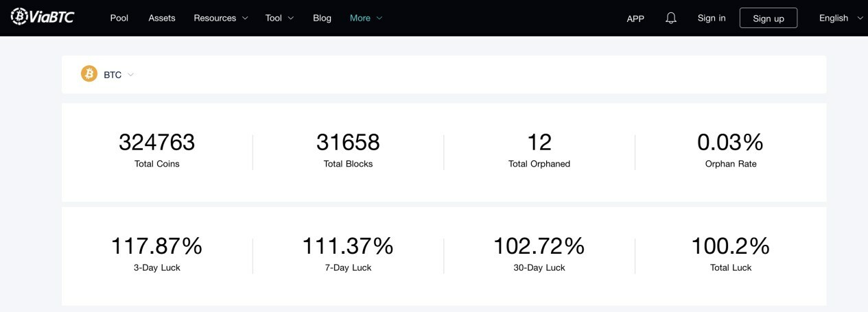Expand the BTC coin selector chevron
This screenshot has width=868, height=312.
click(x=131, y=75)
